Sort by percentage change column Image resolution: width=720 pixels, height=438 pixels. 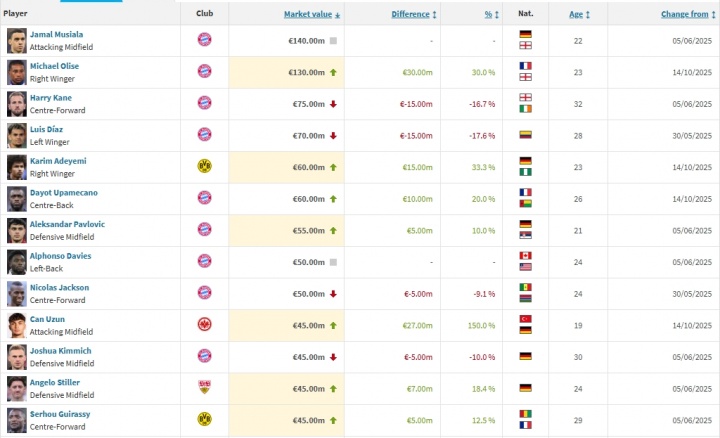point(488,15)
